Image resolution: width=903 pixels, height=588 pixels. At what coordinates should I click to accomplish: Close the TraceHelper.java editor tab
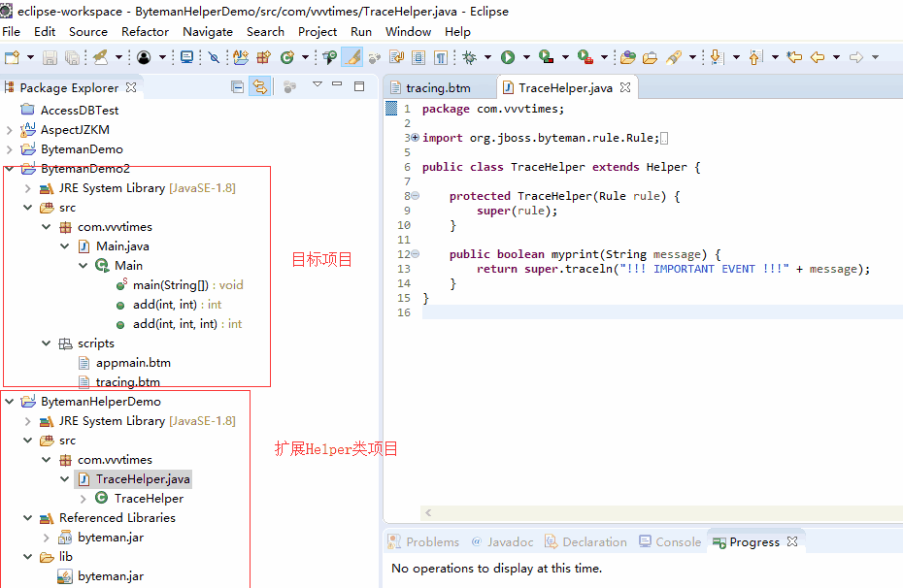(x=625, y=87)
